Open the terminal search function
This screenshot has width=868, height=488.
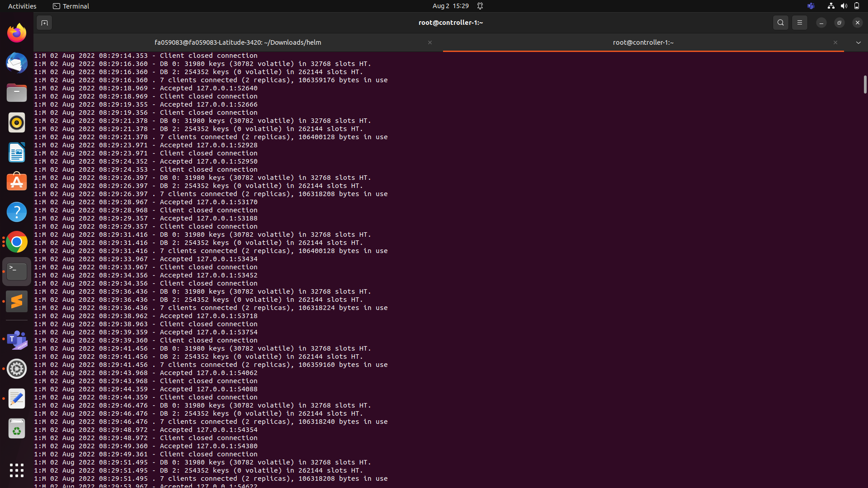pyautogui.click(x=780, y=22)
